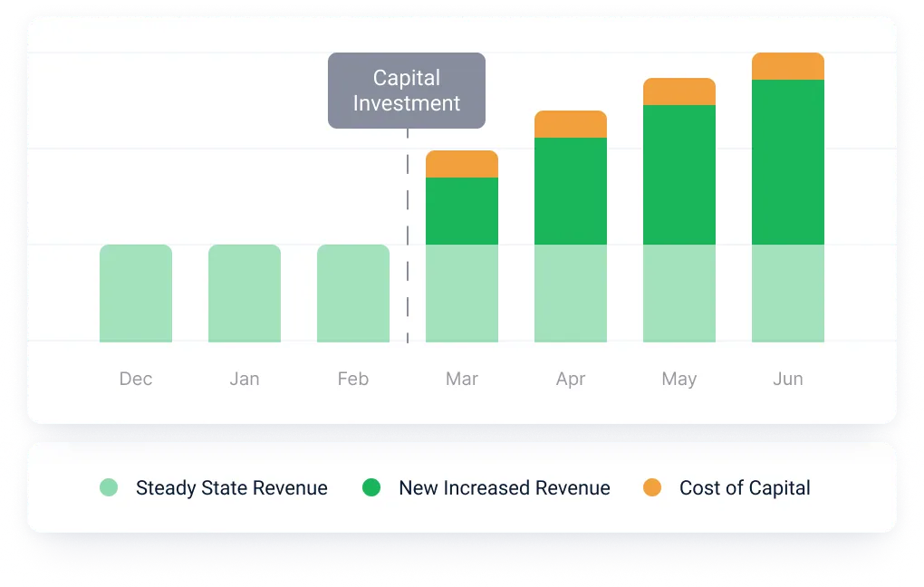Click the Cost of Capital legend text

click(745, 488)
